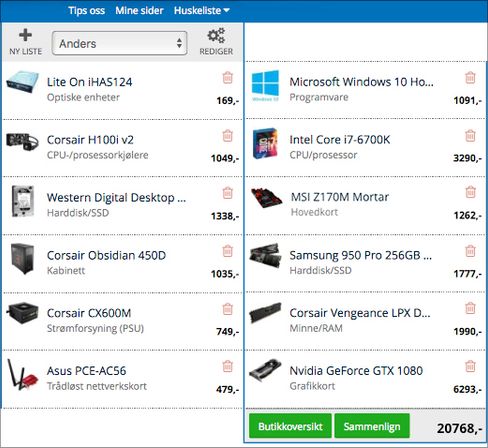The width and height of the screenshot is (488, 448).
Task: Click the Obsidian 450D case thumbnail
Action: [22, 259]
